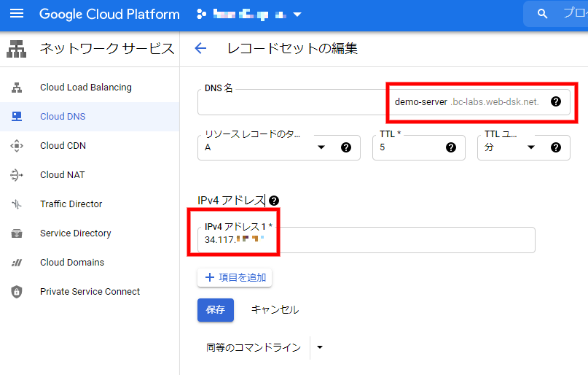The image size is (588, 375).
Task: Click the ネットワーク サービス heading
Action: pos(107,49)
